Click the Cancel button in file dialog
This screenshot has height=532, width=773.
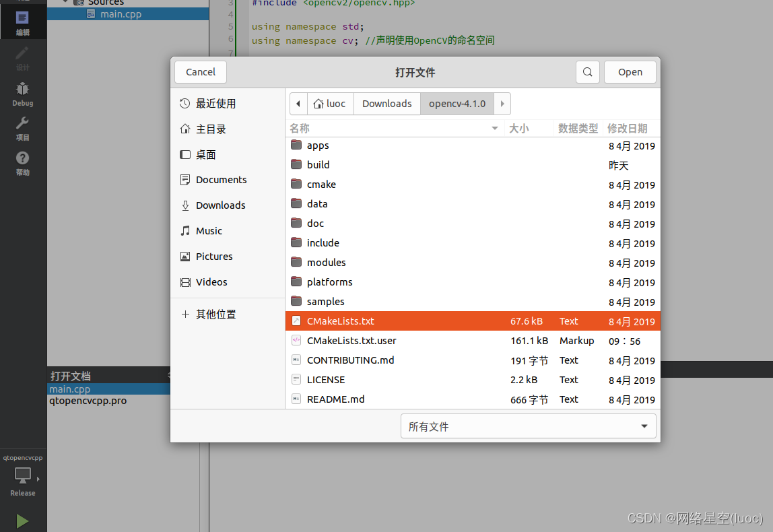tap(201, 72)
